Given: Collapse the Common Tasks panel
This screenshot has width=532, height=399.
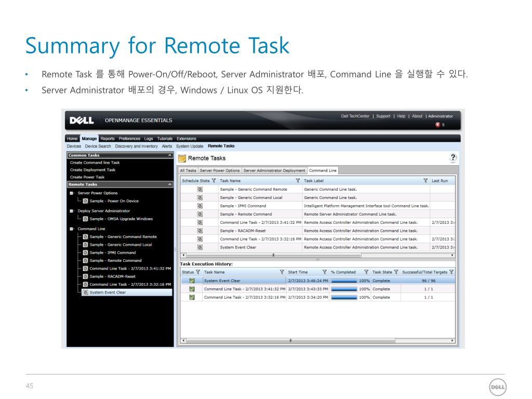Looking at the screenshot, I should [170, 155].
